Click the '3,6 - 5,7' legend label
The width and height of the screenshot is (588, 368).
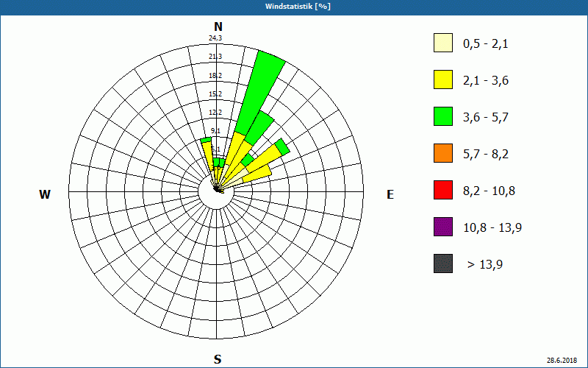(486, 118)
